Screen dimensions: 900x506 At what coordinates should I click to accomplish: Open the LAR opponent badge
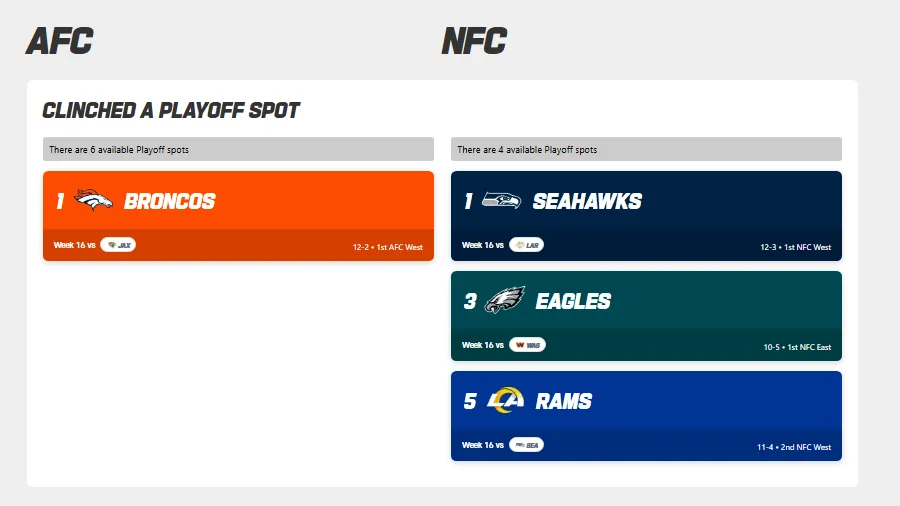pos(526,245)
